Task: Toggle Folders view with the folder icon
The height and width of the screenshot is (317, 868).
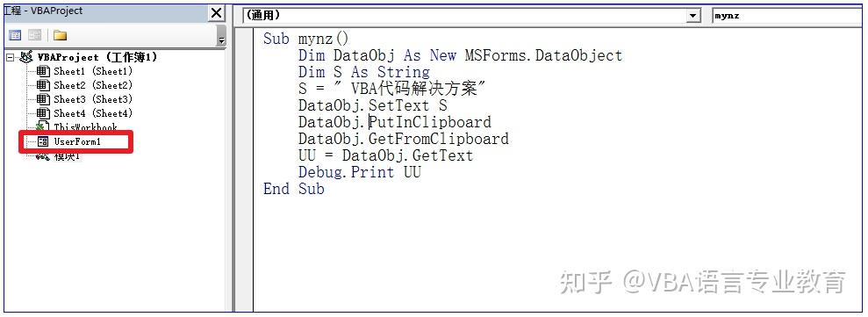Action: click(60, 35)
